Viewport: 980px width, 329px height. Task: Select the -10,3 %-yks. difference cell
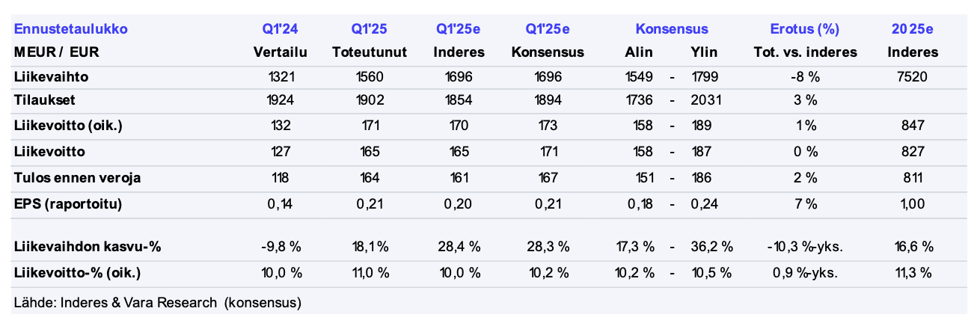[805, 246]
